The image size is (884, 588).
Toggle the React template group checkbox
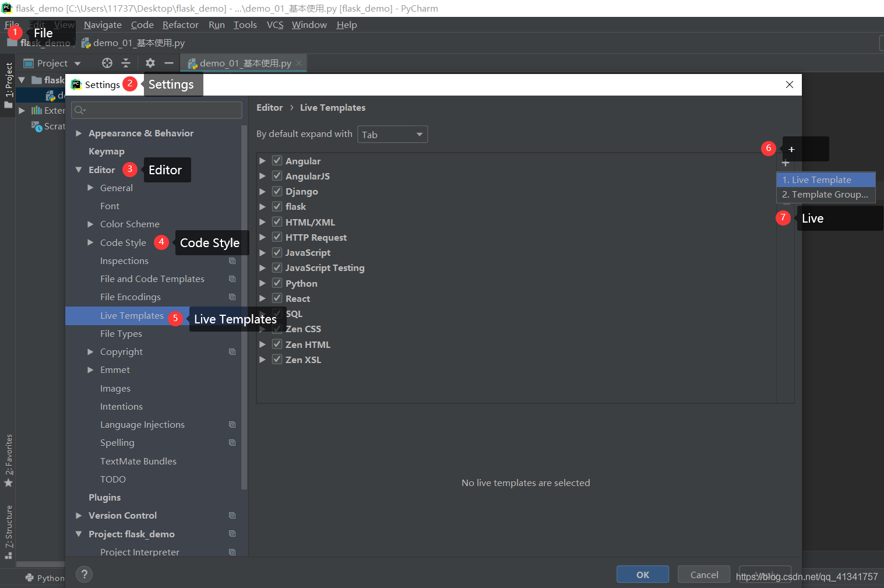(x=277, y=298)
